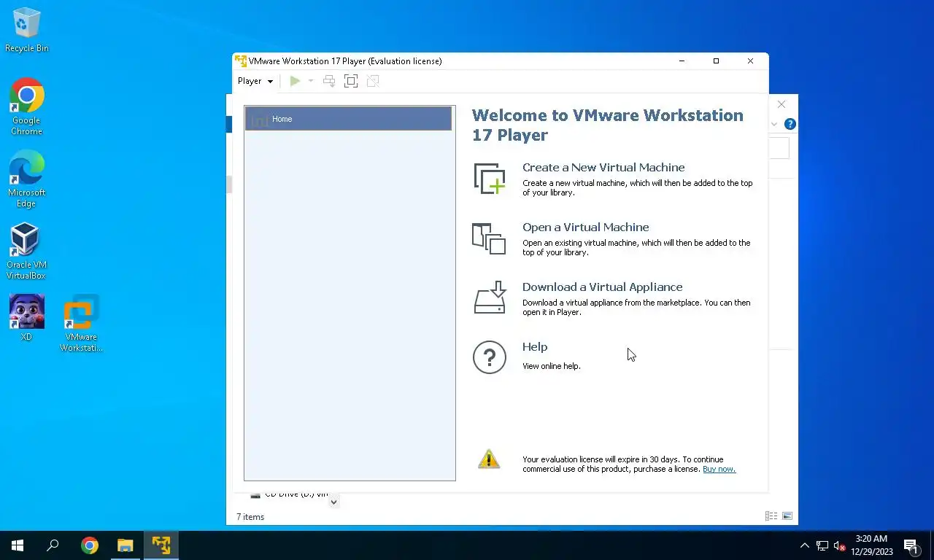Viewport: 934px width, 560px height.
Task: Open the clock showing 3:20 AM
Action: point(871,545)
